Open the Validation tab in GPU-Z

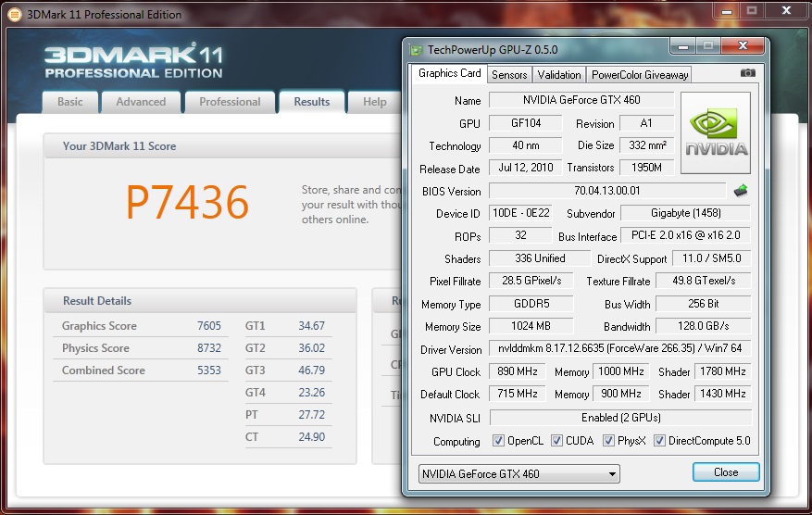click(558, 75)
